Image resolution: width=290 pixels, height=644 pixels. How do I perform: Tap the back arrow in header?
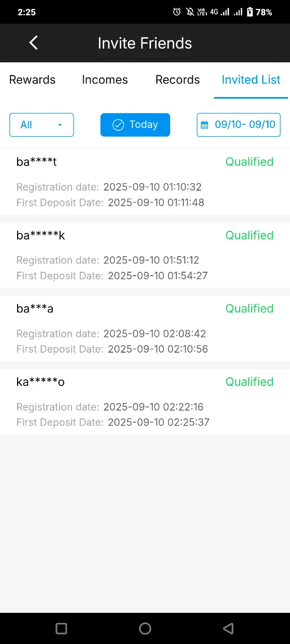pos(33,43)
